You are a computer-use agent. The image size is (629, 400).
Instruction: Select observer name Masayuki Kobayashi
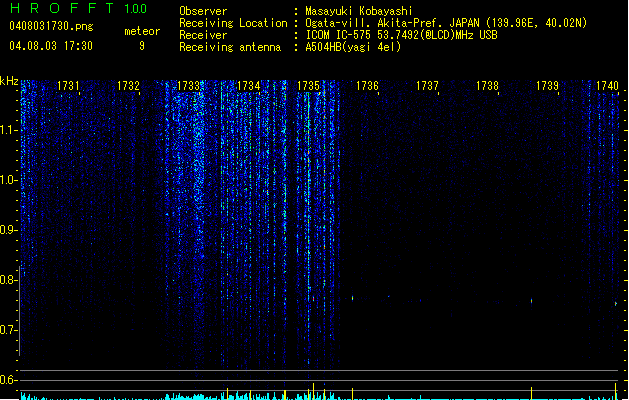[x=359, y=11]
